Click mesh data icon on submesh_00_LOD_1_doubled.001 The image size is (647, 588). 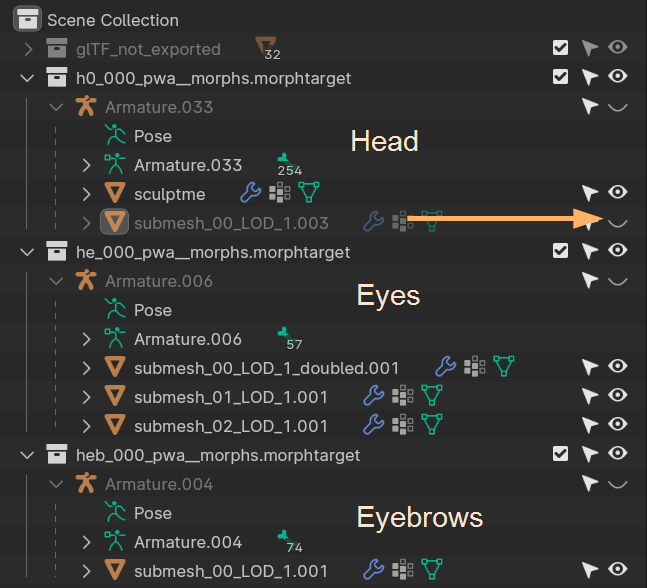pos(503,368)
